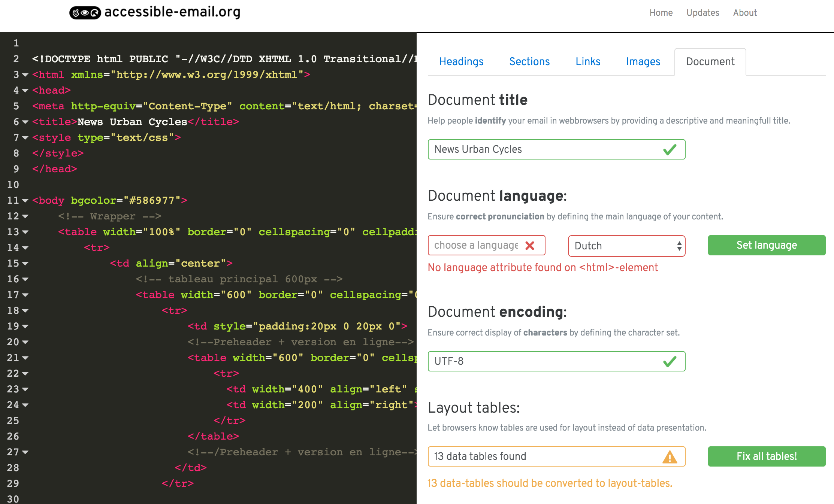834x504 pixels.
Task: Click the Document encoding heading
Action: point(498,312)
